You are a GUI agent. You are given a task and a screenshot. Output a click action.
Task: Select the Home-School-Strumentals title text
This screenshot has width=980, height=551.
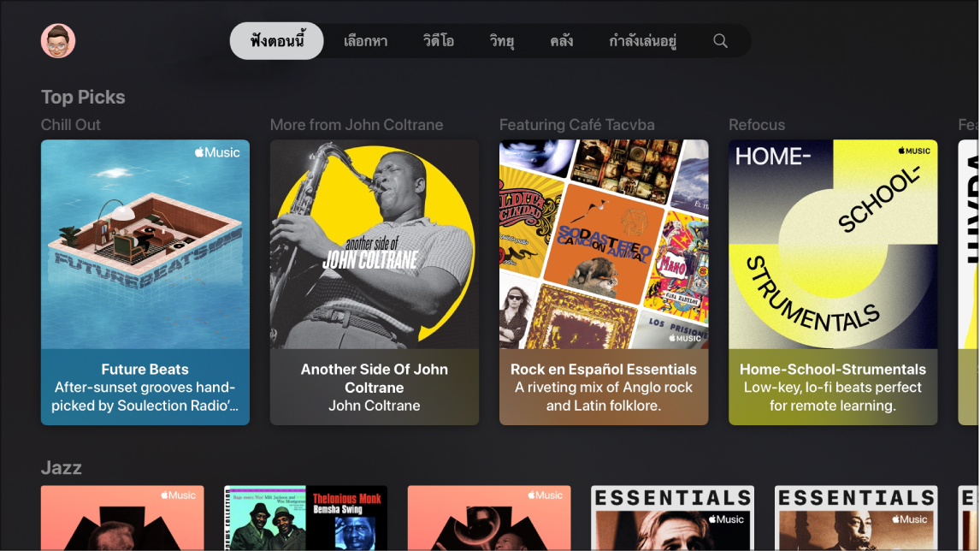[x=833, y=369]
